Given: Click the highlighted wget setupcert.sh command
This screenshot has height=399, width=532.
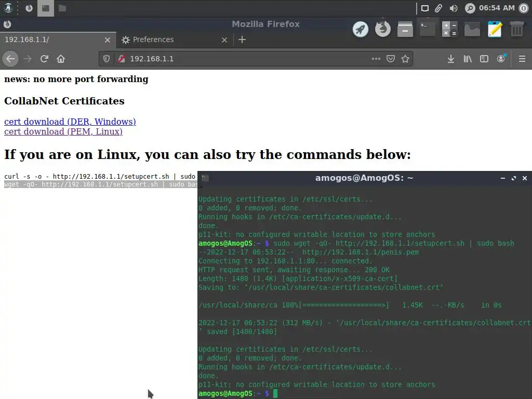Looking at the screenshot, I should (x=101, y=184).
